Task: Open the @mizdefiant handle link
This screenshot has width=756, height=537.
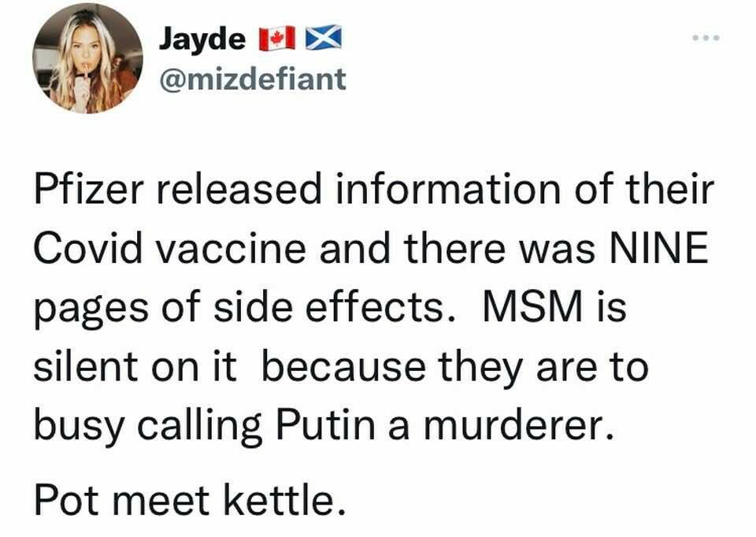Action: [252, 79]
